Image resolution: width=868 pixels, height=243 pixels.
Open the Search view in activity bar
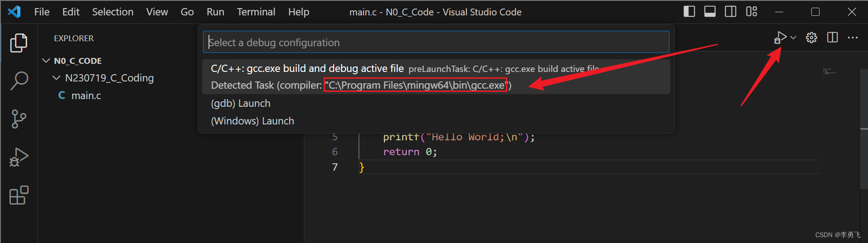(x=19, y=81)
